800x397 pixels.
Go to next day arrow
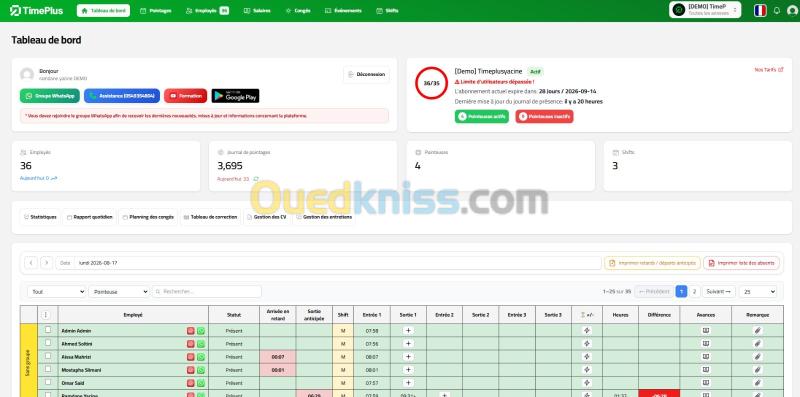point(46,263)
